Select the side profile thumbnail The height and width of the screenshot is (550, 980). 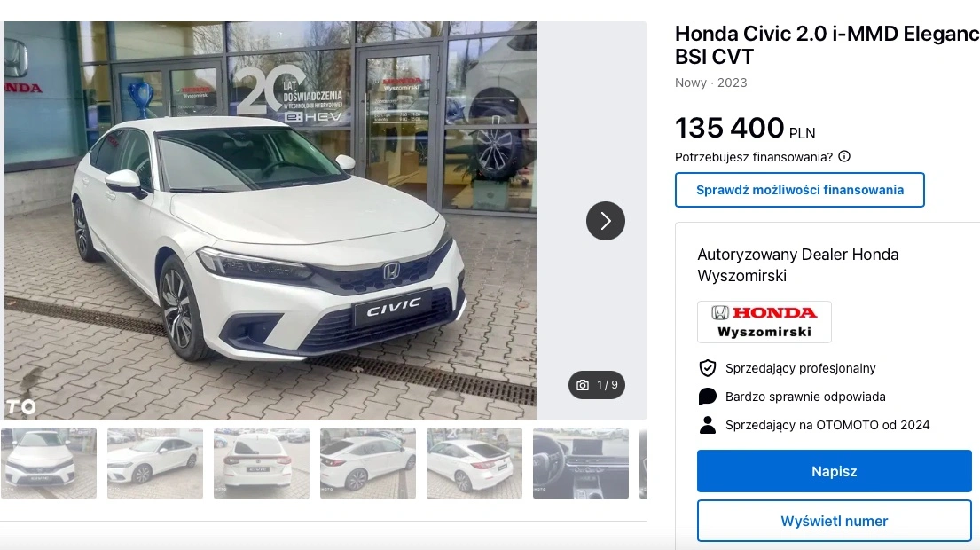click(155, 463)
